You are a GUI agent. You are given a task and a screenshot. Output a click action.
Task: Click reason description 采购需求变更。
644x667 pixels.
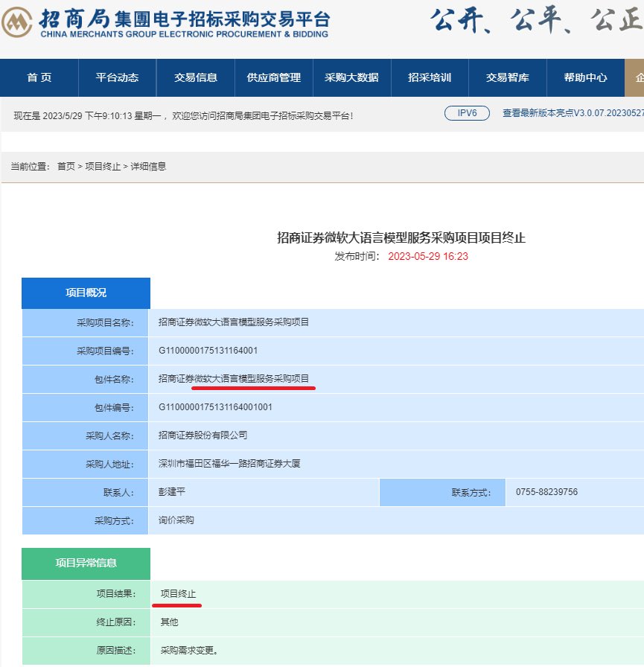pos(189,651)
